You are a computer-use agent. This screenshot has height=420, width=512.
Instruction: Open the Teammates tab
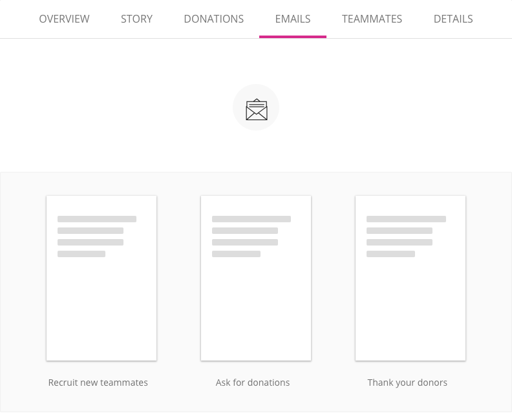(x=372, y=19)
